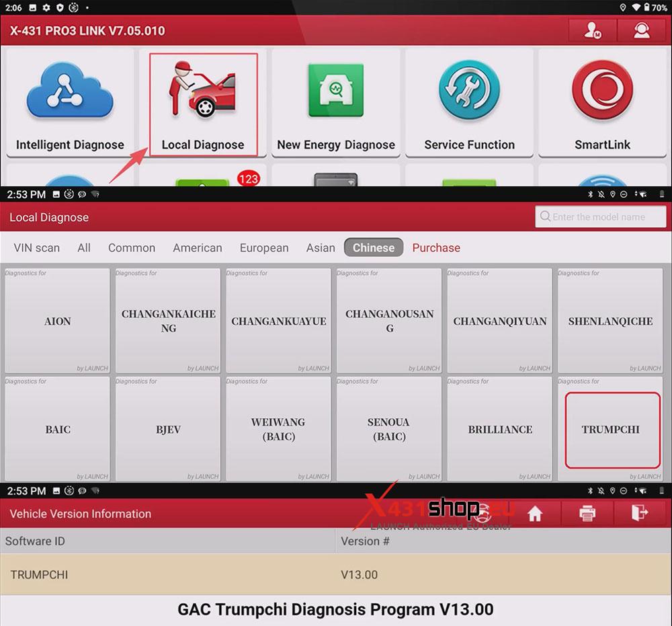
Task: Open 123 notification badge
Action: click(248, 178)
